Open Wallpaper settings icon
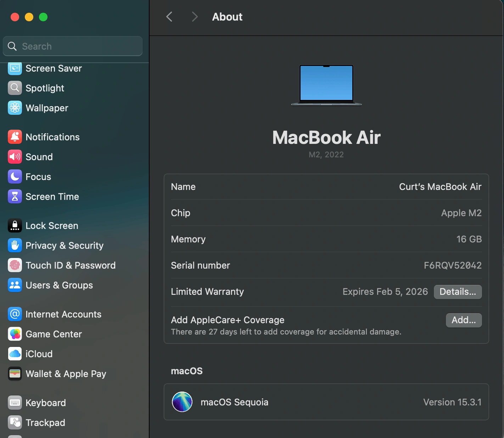 (x=15, y=108)
